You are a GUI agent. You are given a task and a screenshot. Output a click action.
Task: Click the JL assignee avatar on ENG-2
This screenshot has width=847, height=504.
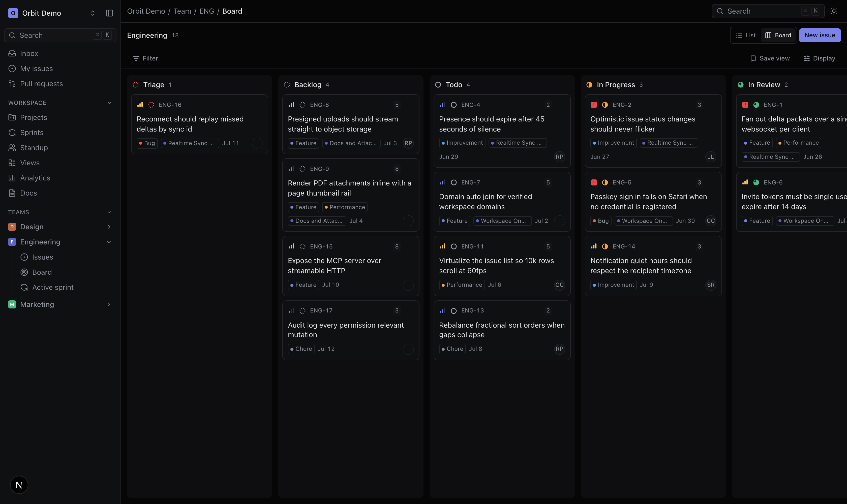click(710, 156)
